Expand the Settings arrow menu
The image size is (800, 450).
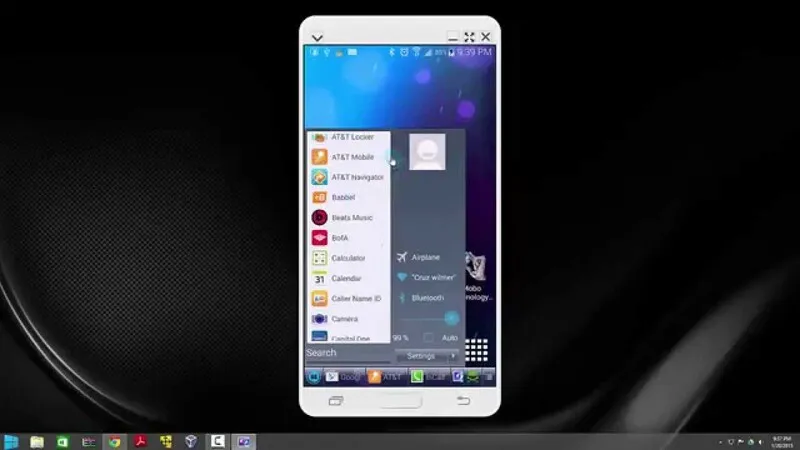coord(453,356)
